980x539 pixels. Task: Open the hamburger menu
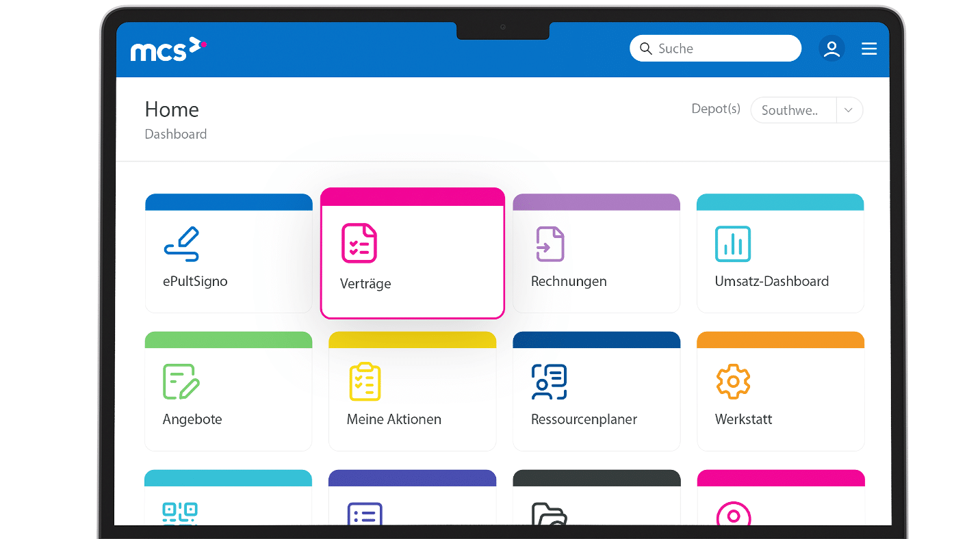point(869,49)
